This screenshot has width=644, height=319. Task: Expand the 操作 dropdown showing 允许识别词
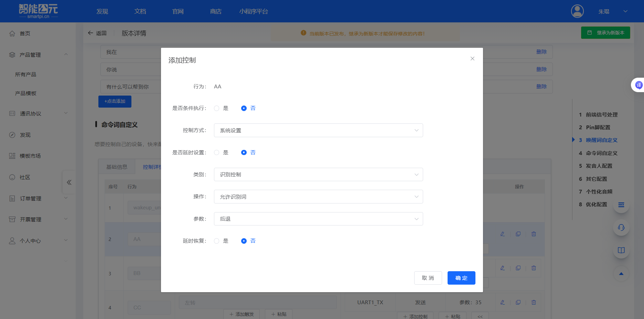coord(318,196)
